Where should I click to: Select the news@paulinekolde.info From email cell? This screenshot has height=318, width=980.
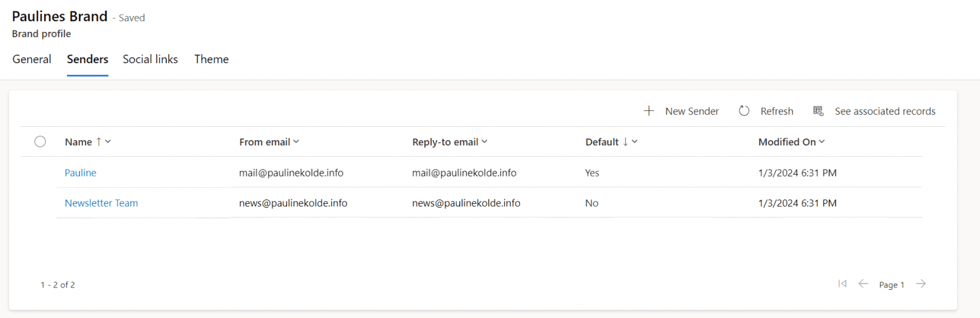(x=293, y=203)
